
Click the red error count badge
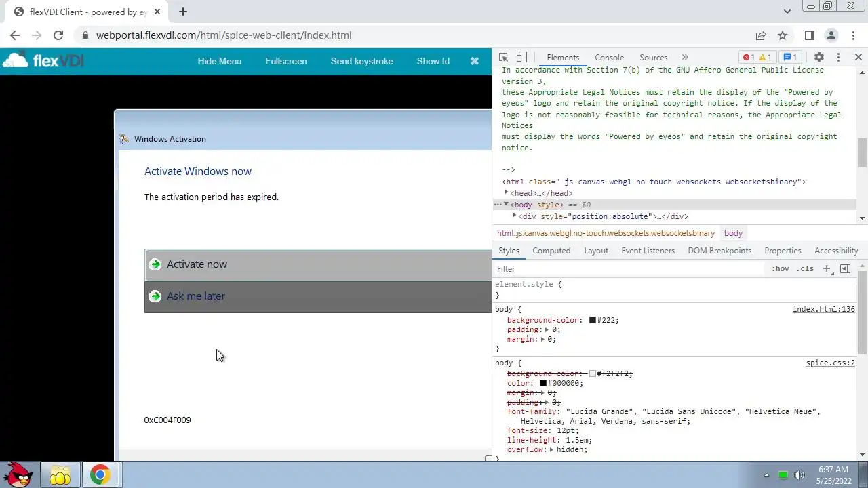pos(749,58)
